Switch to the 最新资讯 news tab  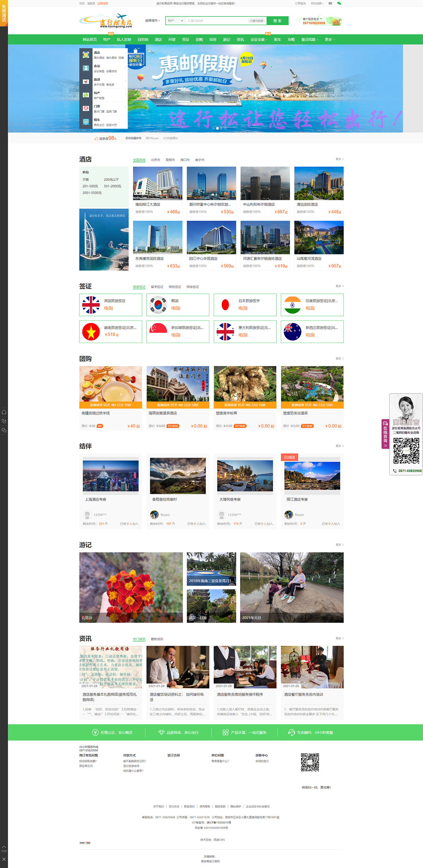pos(157,639)
